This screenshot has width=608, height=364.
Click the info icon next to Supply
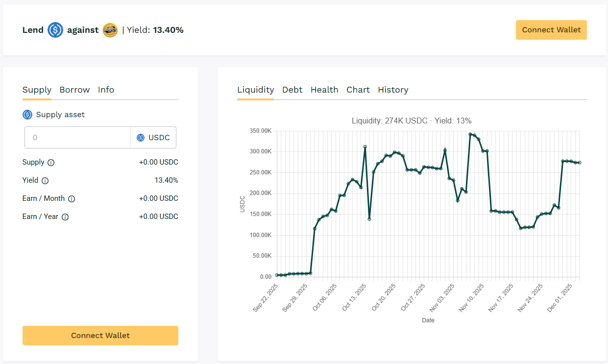tap(51, 163)
